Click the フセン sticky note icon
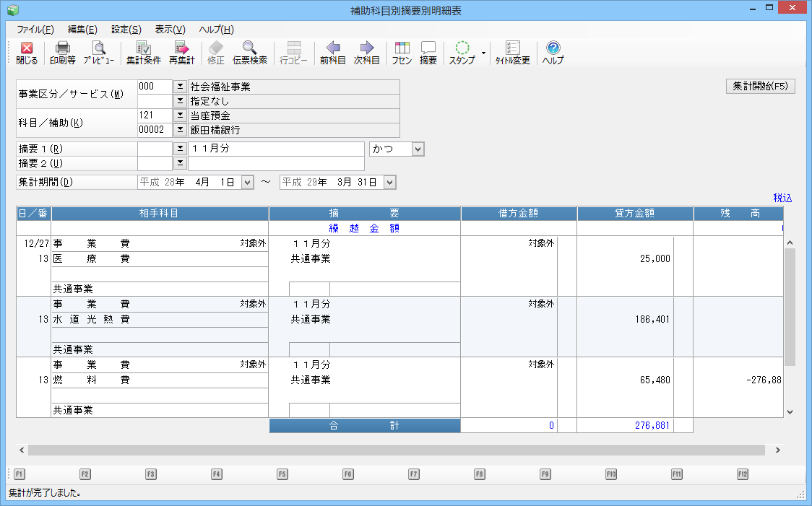The width and height of the screenshot is (812, 506). pos(402,53)
